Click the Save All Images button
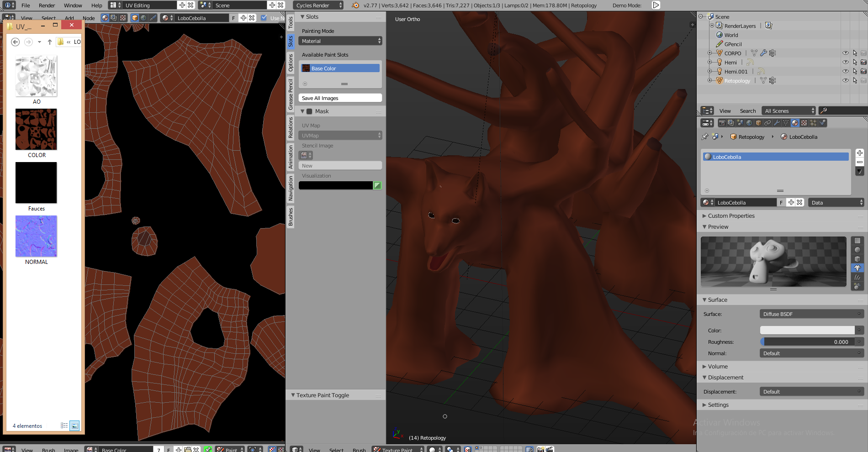Image resolution: width=868 pixels, height=452 pixels. 340,98
